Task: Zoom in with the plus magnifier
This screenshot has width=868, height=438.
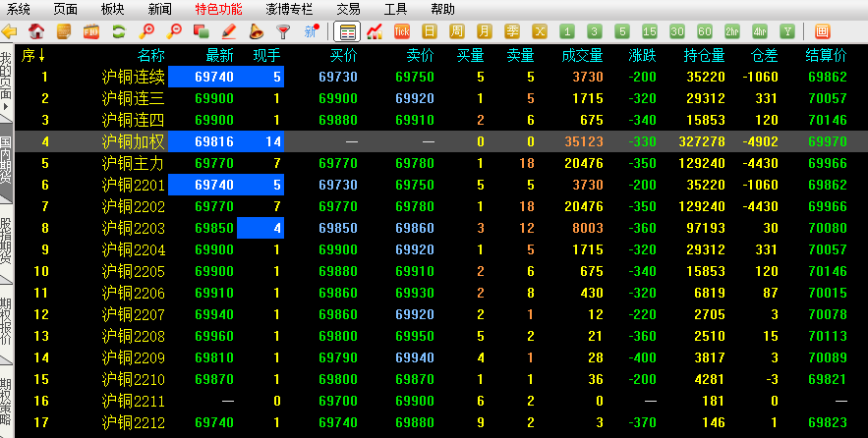Action: (147, 31)
